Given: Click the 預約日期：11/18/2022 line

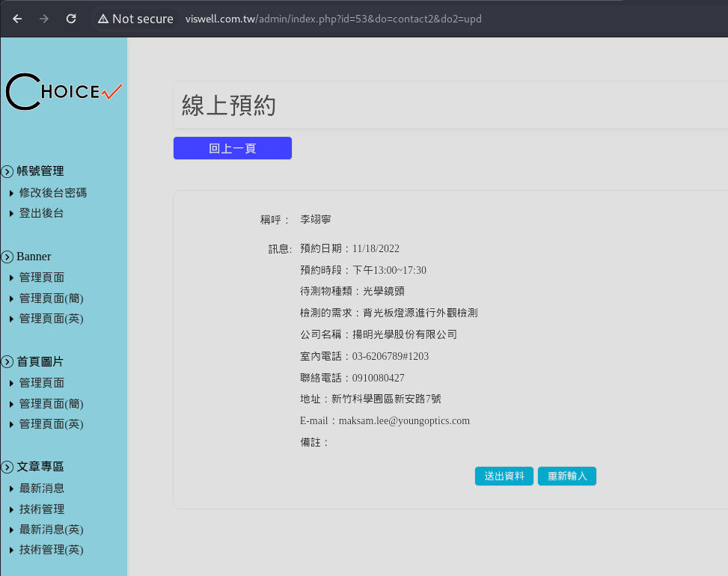Looking at the screenshot, I should 349,248.
